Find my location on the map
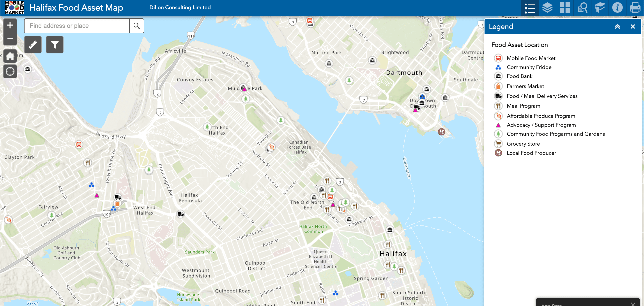This screenshot has height=306, width=644. pos(10,71)
